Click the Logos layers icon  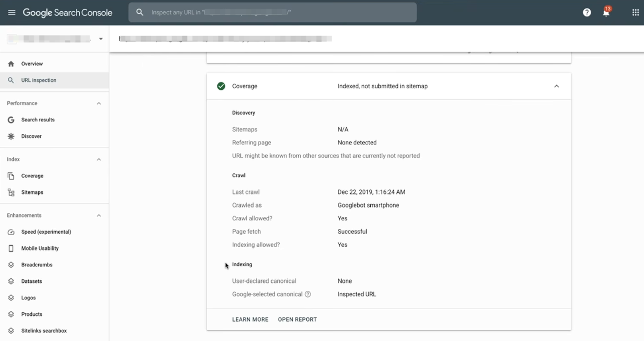11,298
